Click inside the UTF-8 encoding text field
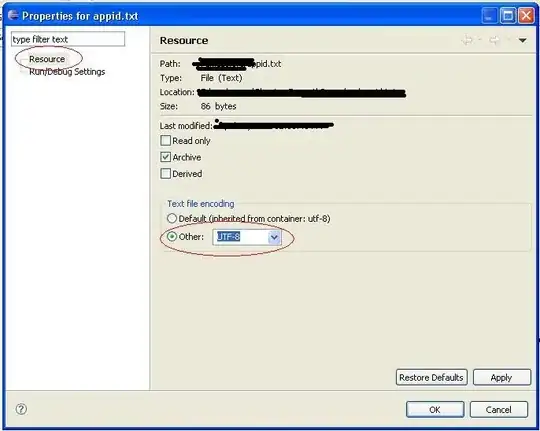The height and width of the screenshot is (431, 540). (240, 237)
